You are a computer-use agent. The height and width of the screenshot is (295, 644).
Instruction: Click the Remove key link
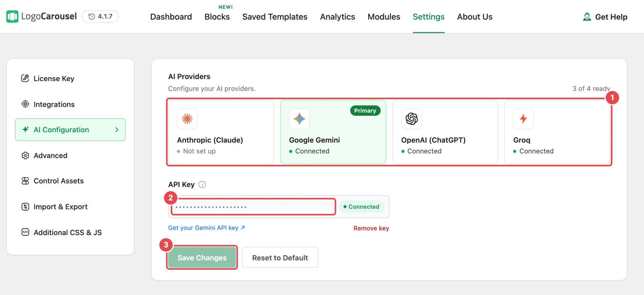[x=371, y=228]
